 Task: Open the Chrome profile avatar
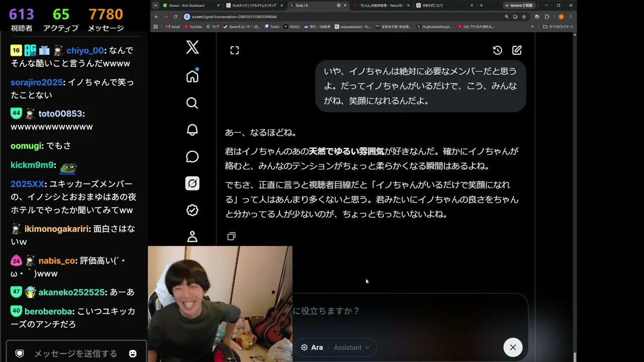tap(561, 17)
